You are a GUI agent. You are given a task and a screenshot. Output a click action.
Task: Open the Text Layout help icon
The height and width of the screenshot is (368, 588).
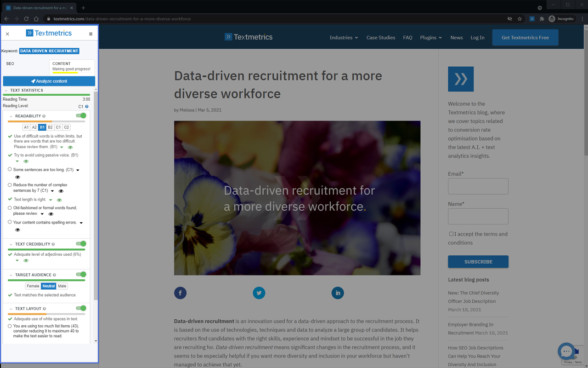click(x=45, y=309)
